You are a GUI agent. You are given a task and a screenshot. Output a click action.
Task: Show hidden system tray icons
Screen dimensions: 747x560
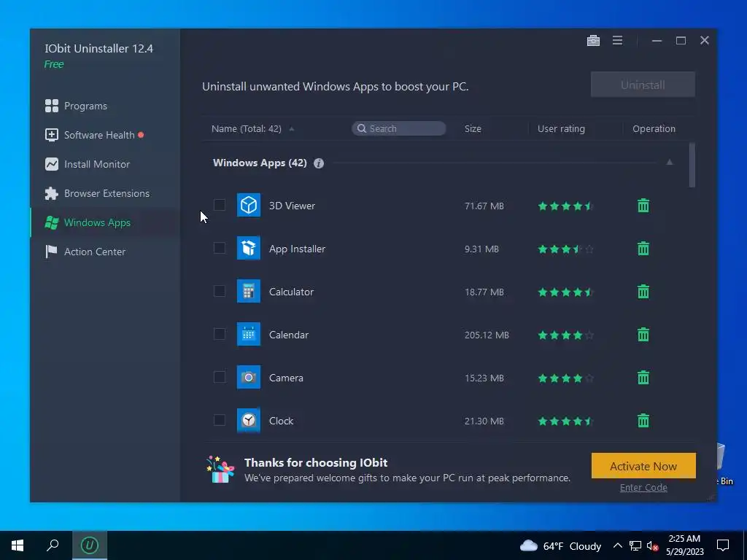(x=617, y=545)
